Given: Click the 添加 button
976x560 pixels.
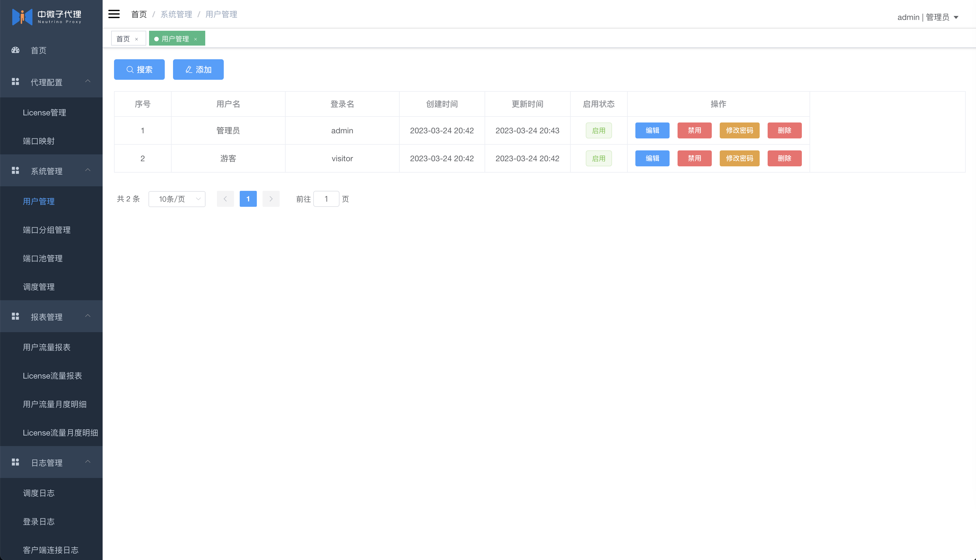Looking at the screenshot, I should pos(198,70).
